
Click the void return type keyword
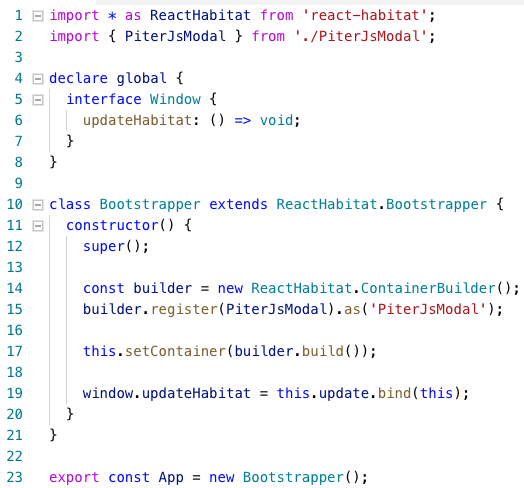coord(276,120)
